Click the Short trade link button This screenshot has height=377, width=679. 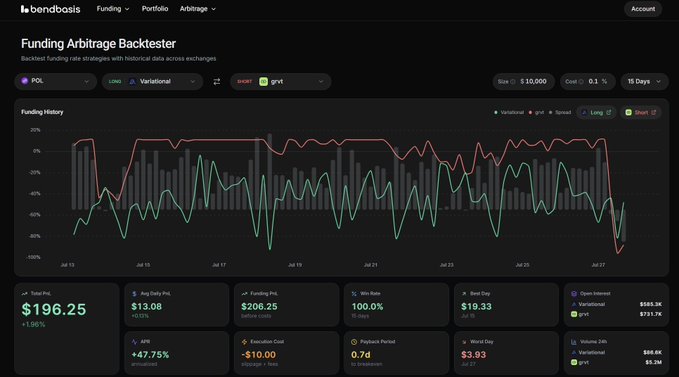(640, 113)
